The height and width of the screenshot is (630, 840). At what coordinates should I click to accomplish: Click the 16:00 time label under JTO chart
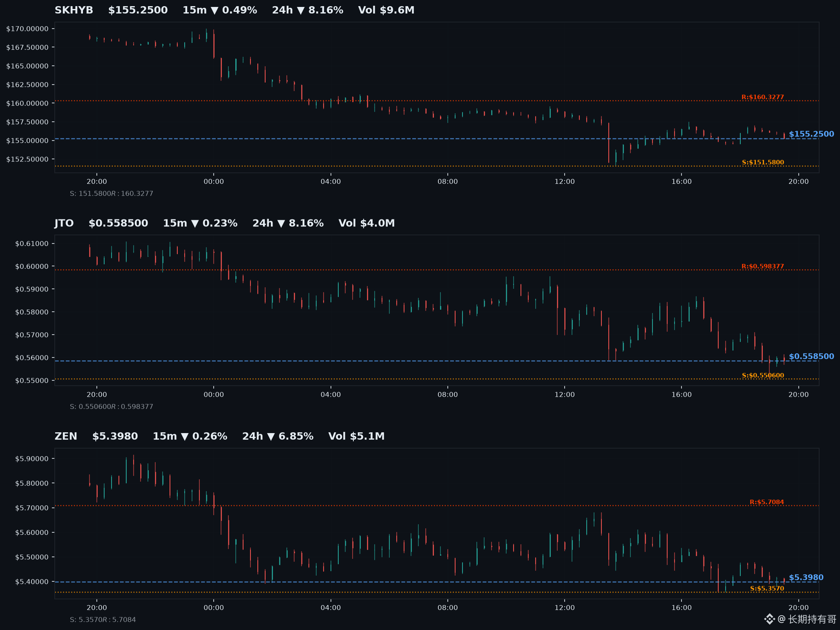[x=681, y=395]
